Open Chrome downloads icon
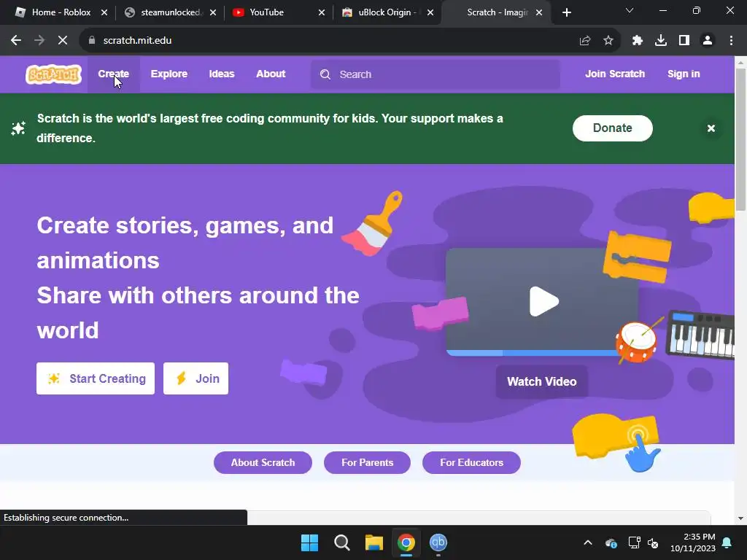Image resolution: width=747 pixels, height=560 pixels. click(x=661, y=41)
